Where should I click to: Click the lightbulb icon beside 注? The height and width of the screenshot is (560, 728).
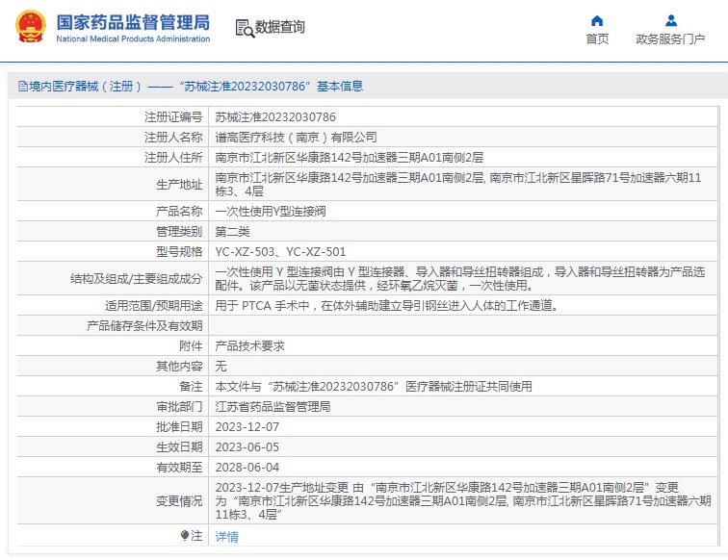tap(185, 536)
